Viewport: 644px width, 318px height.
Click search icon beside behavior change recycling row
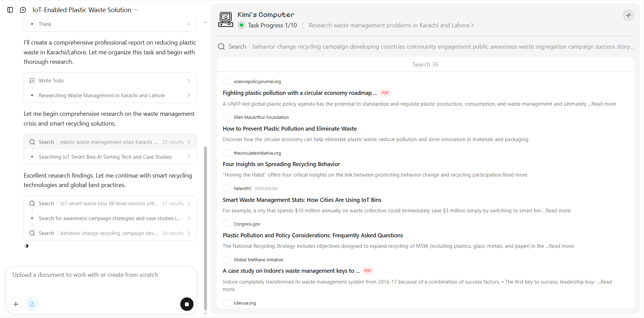(x=32, y=233)
